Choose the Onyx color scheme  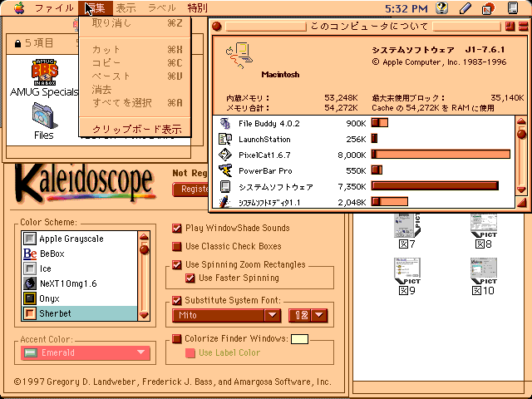pyautogui.click(x=80, y=298)
